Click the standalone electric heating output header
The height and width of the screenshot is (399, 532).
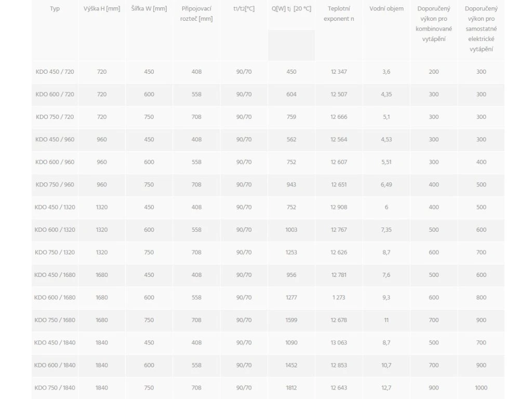(x=481, y=29)
